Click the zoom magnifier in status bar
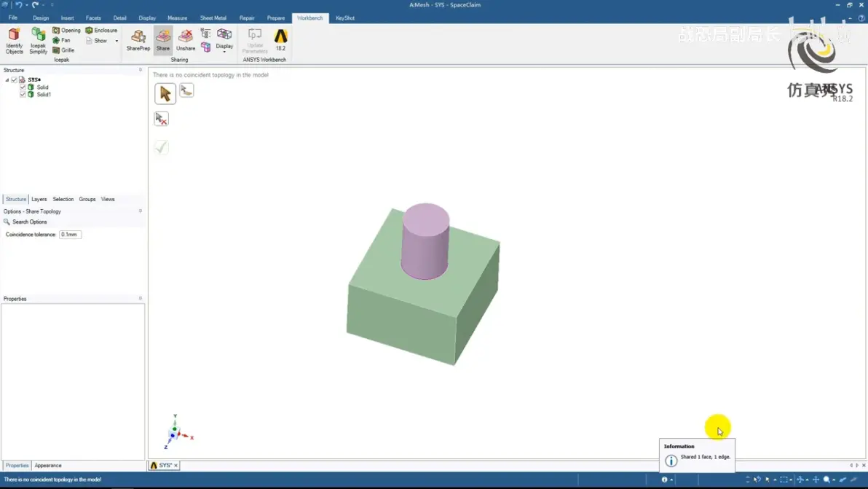868x489 pixels. (x=826, y=480)
